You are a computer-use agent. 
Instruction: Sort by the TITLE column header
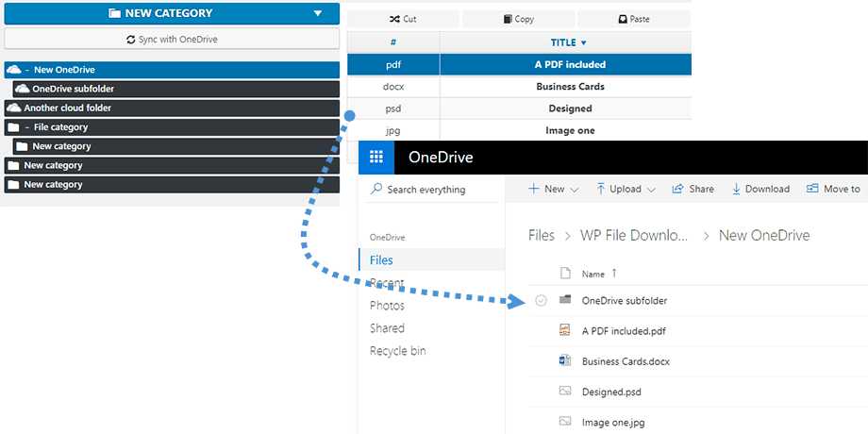click(x=569, y=42)
